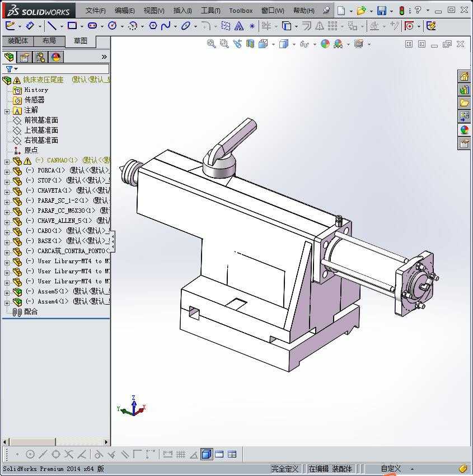The image size is (473, 476).
Task: Expand the CANHAO<1> component
Action: 7,162
